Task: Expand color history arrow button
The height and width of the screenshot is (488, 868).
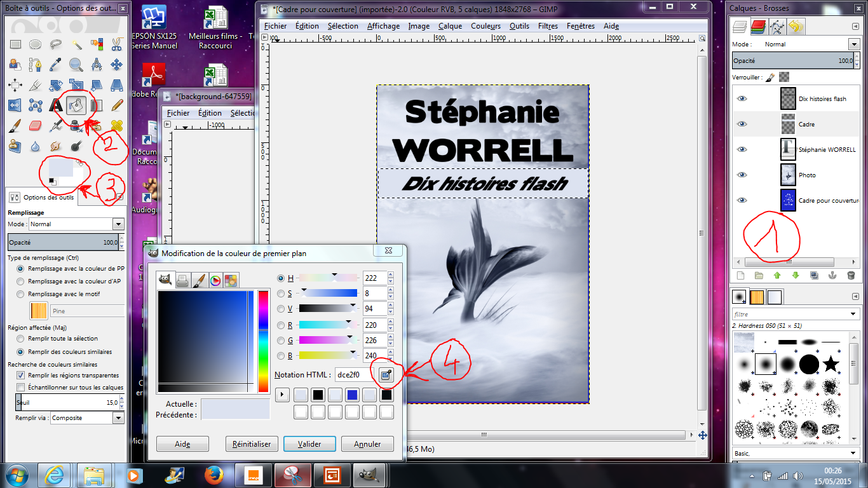Action: 281,395
